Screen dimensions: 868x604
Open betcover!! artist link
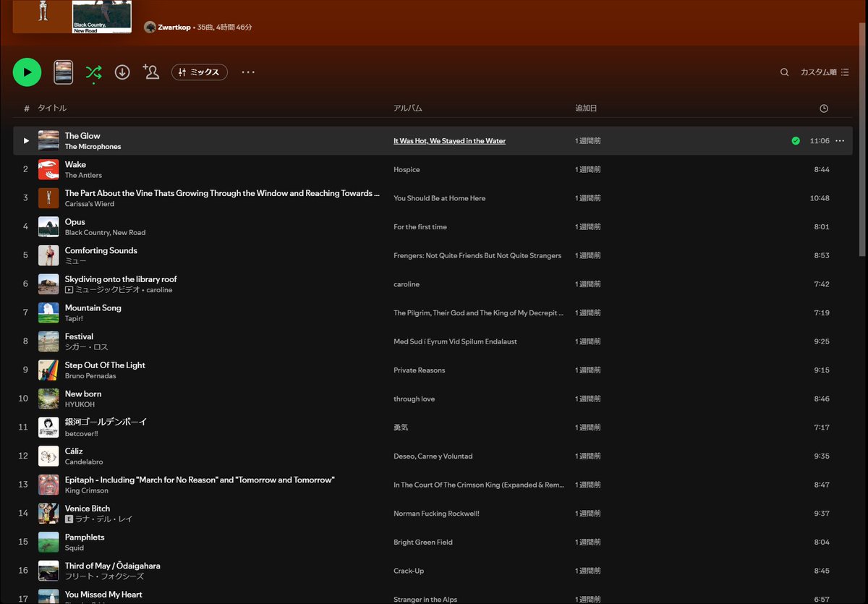[x=82, y=433]
